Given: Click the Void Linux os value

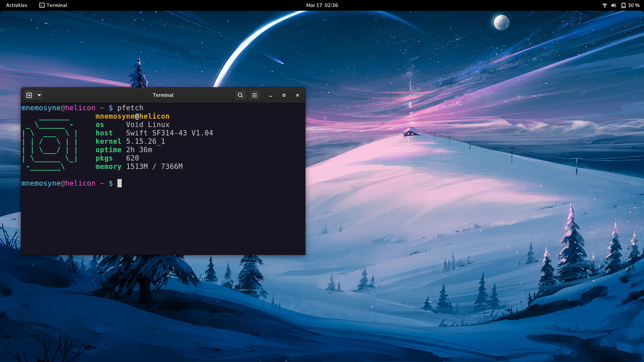Looking at the screenshot, I should (148, 125).
